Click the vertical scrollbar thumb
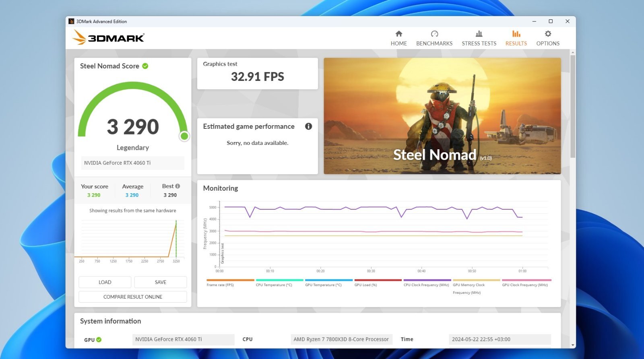This screenshot has height=359, width=644. [x=572, y=107]
